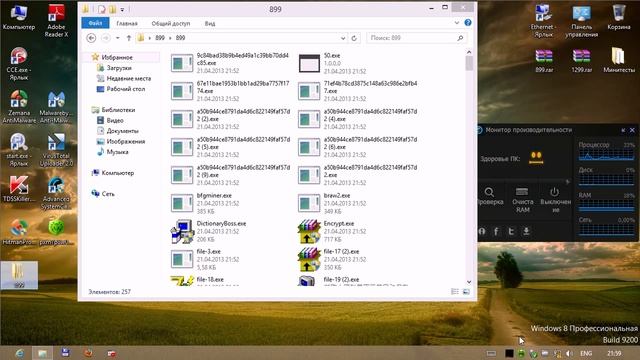Open Избранное in navigation pane
Image resolution: width=640 pixels, height=360 pixels.
[x=117, y=58]
